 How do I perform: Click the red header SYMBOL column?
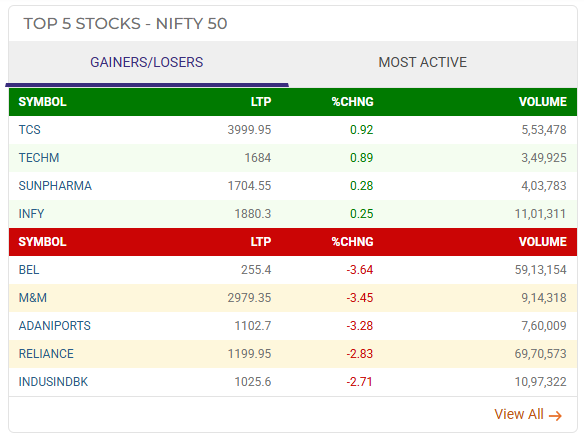(x=42, y=242)
